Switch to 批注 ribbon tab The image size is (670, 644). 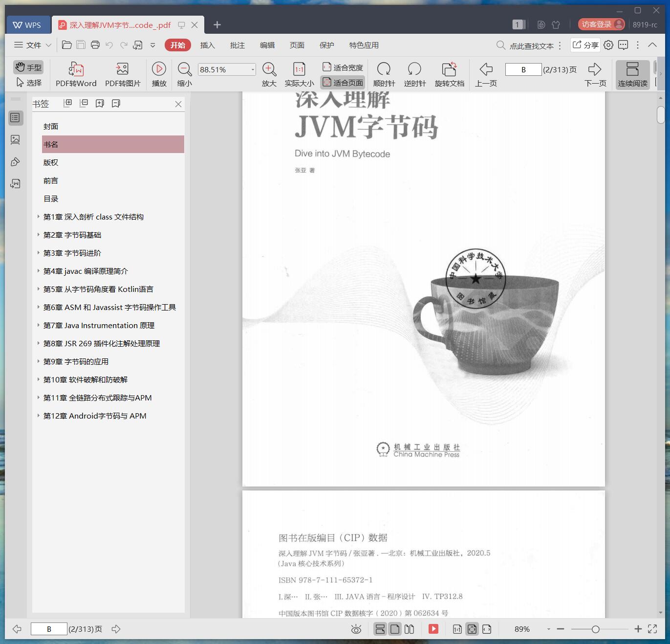(x=238, y=45)
